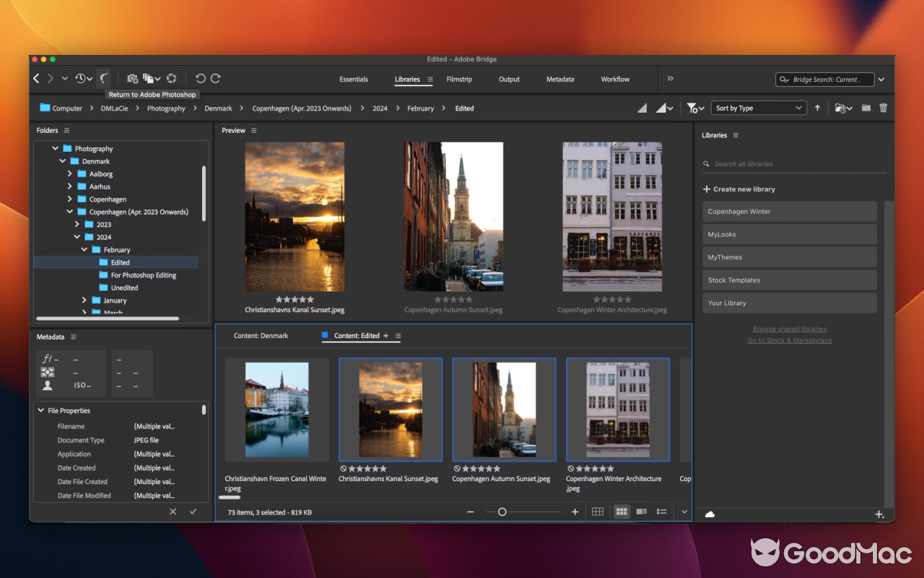The image size is (924, 578).
Task: Click the Return to Adobe Photoshop icon
Action: [105, 78]
